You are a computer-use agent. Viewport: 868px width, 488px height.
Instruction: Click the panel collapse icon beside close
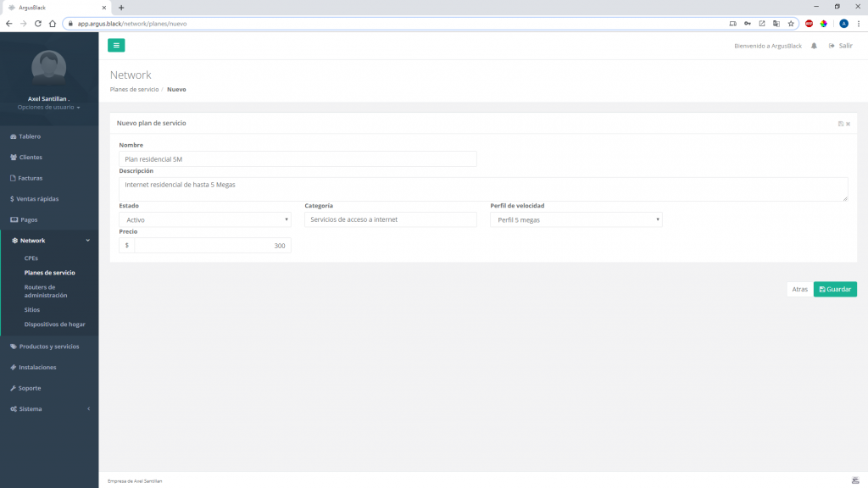pyautogui.click(x=841, y=124)
